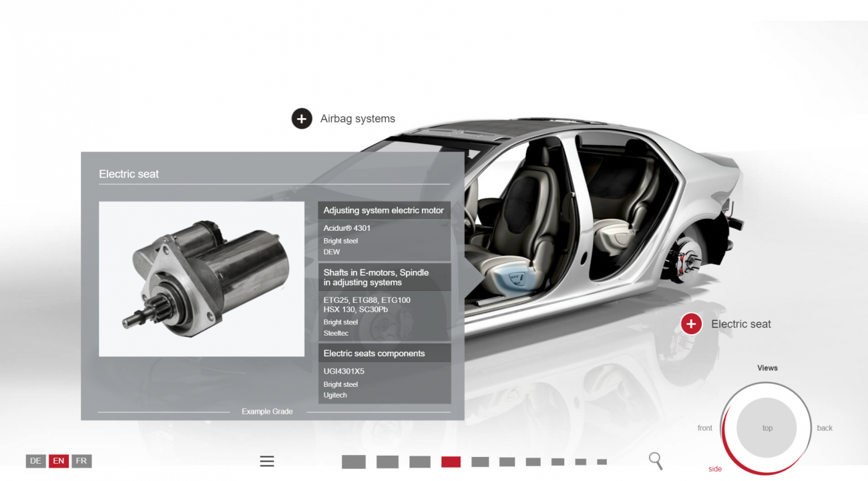Click the ETG25, ETG88, ETG100 grades text
The height and width of the screenshot is (481, 868).
[367, 300]
